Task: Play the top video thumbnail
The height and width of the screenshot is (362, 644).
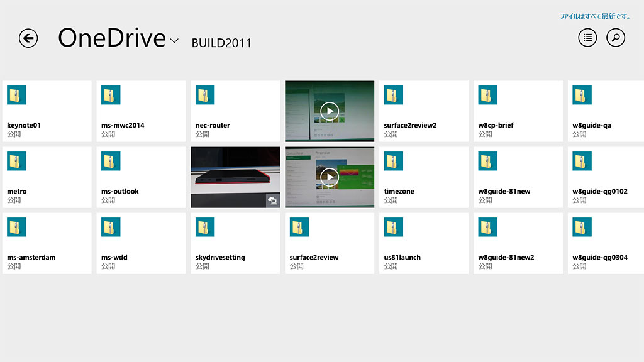Action: point(329,111)
